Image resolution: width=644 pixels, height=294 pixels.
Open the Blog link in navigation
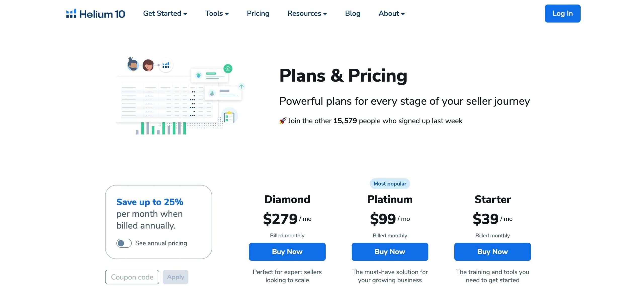pos(353,13)
